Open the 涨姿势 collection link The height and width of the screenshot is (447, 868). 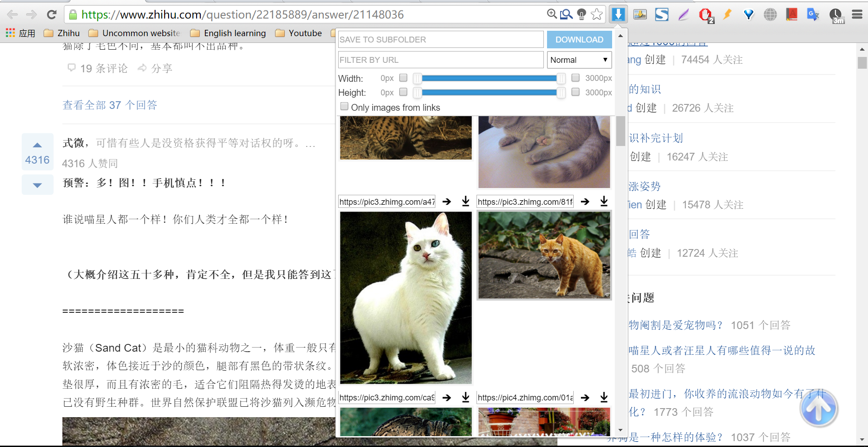coord(645,186)
